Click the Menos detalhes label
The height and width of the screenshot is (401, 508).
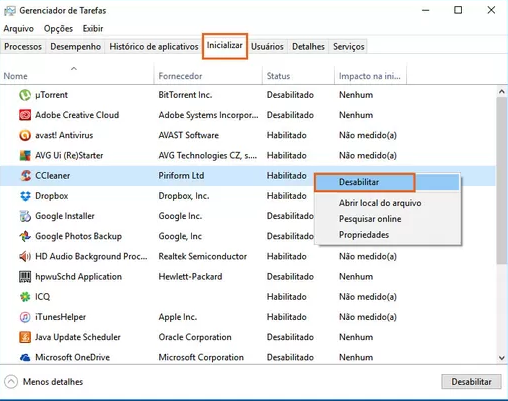[53, 382]
